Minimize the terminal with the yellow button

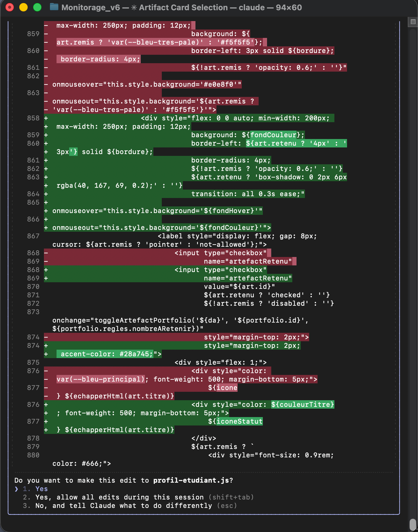click(23, 7)
